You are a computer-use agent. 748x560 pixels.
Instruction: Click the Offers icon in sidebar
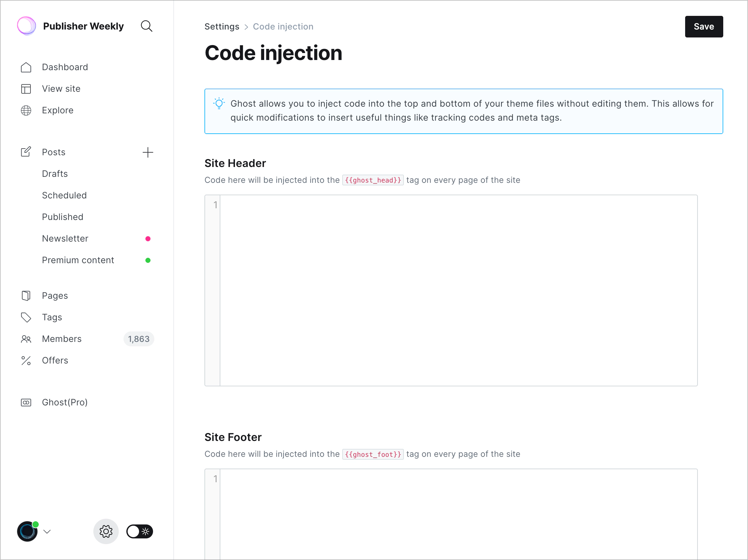tap(26, 360)
